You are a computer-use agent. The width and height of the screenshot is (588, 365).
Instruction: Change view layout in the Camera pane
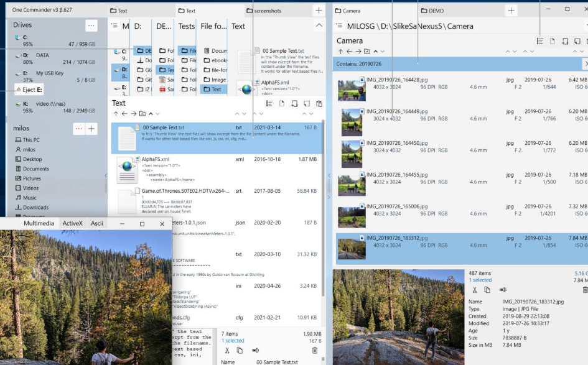coord(540,41)
